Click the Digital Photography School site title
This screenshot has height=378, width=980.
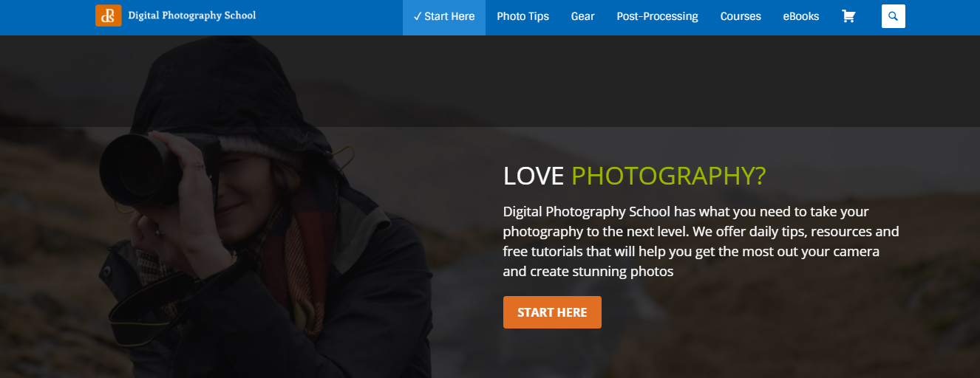click(x=191, y=16)
